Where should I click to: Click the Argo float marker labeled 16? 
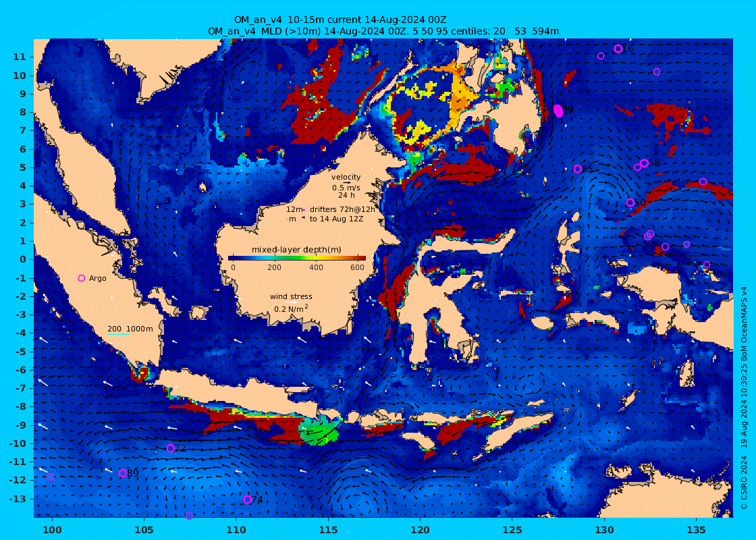(618, 49)
